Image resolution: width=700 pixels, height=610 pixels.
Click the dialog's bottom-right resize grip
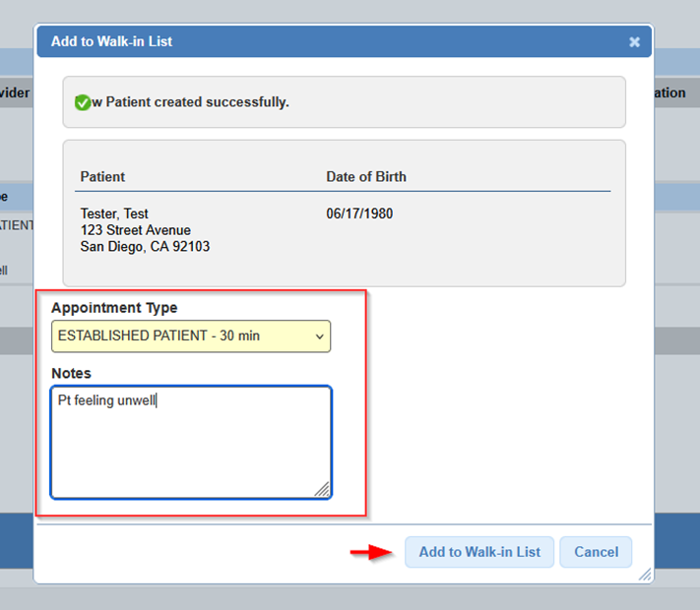tap(644, 575)
